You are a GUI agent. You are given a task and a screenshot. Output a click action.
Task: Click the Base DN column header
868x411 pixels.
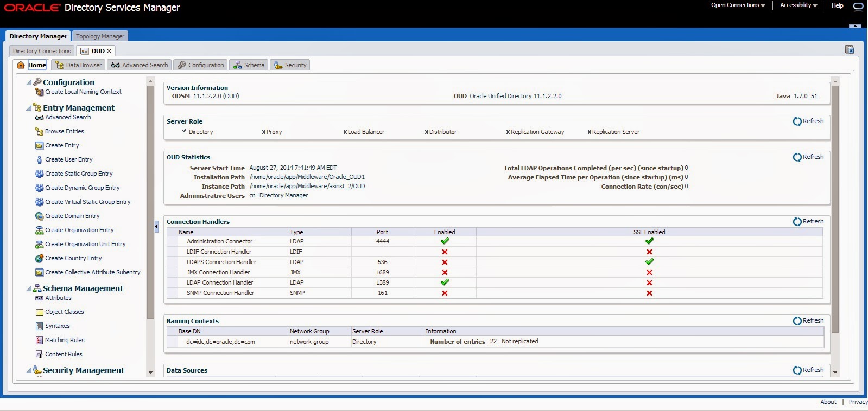tap(233, 331)
